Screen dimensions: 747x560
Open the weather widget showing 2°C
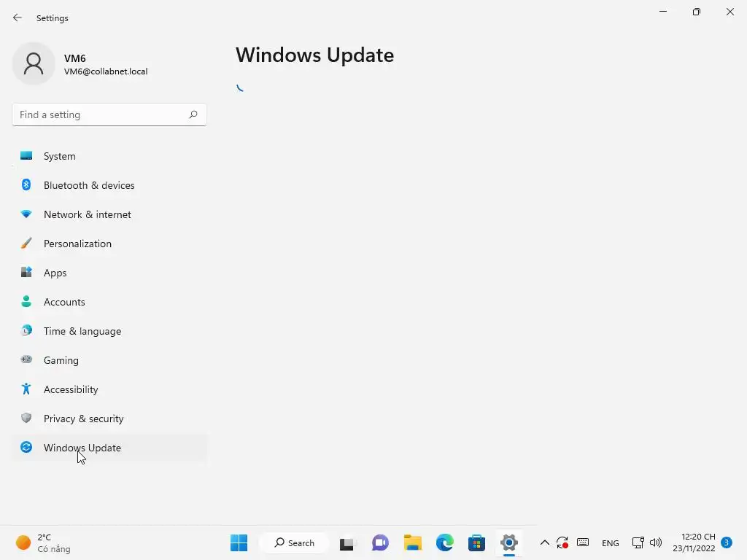point(43,542)
